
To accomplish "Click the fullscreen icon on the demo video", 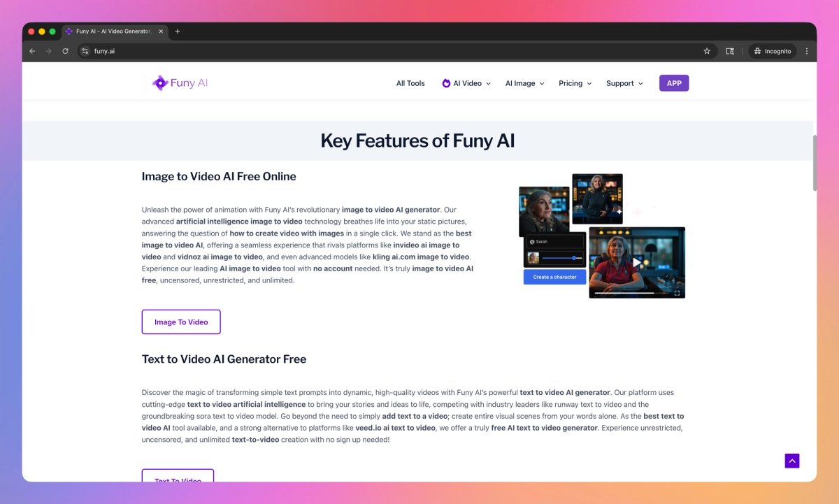I will 677,293.
